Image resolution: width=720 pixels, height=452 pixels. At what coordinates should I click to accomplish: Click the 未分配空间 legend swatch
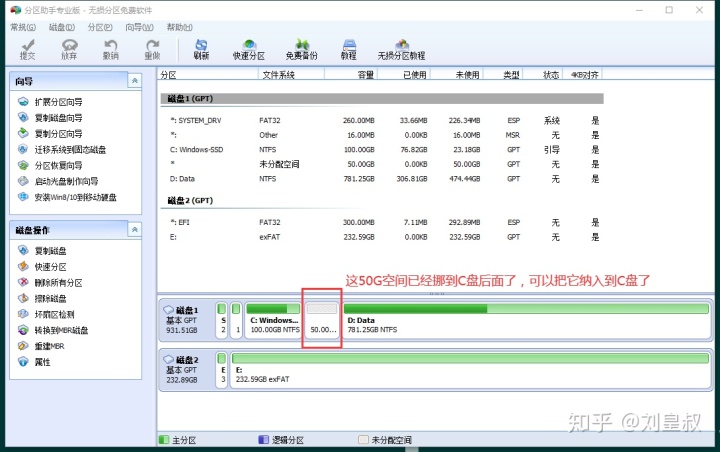click(x=363, y=440)
